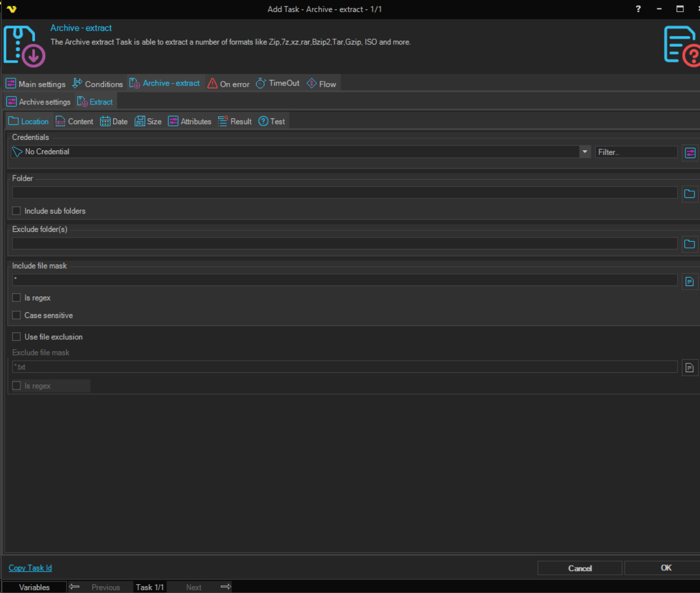
Task: Open the task help document icon
Action: pos(681,46)
